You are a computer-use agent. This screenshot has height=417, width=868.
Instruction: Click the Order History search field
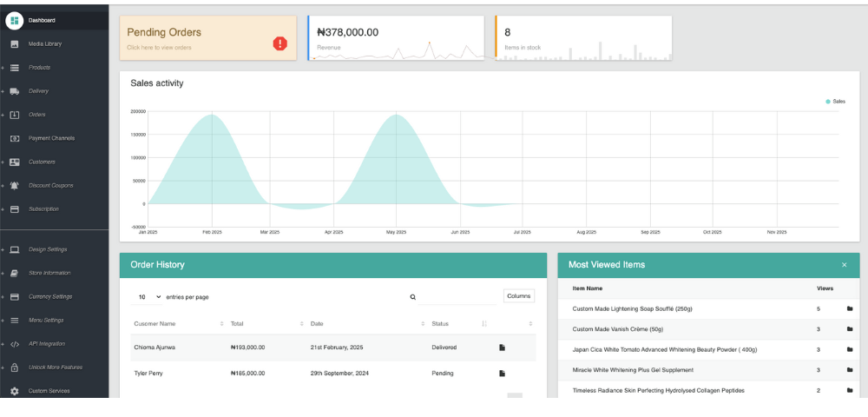[457, 297]
